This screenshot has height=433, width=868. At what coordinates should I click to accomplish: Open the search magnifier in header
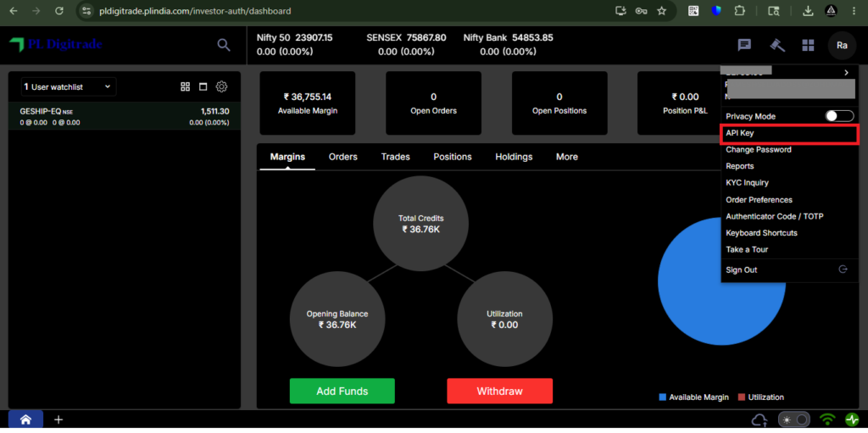[224, 46]
